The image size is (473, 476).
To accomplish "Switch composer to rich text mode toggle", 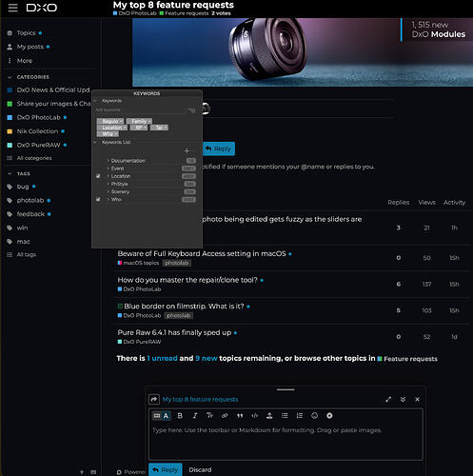I will [x=162, y=416].
